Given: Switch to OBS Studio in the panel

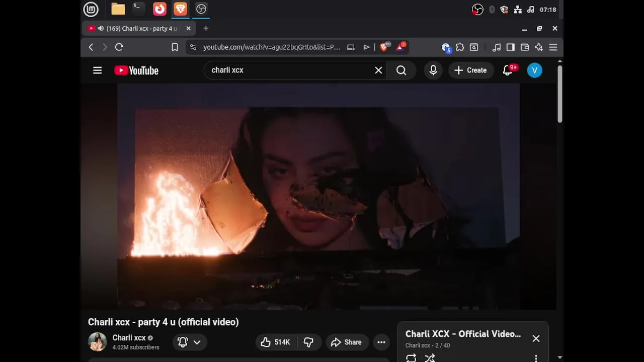Looking at the screenshot, I should click(201, 9).
